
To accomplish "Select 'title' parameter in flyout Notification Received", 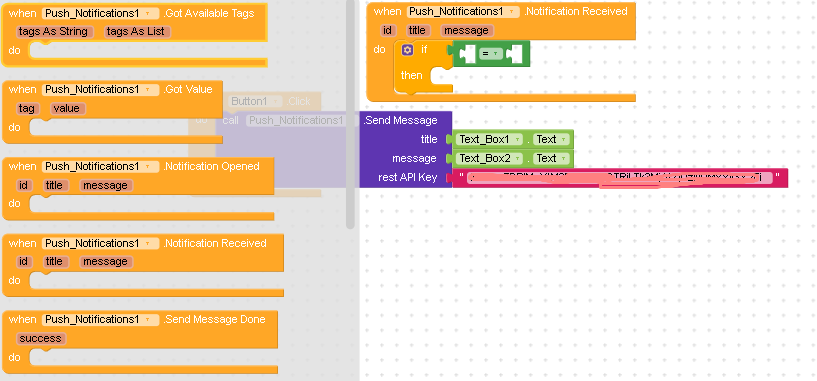I will 54,262.
